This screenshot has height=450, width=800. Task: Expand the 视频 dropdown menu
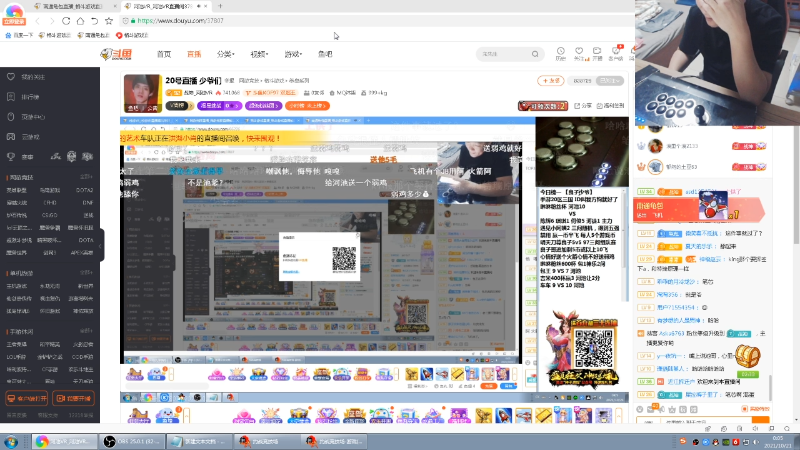click(x=259, y=54)
